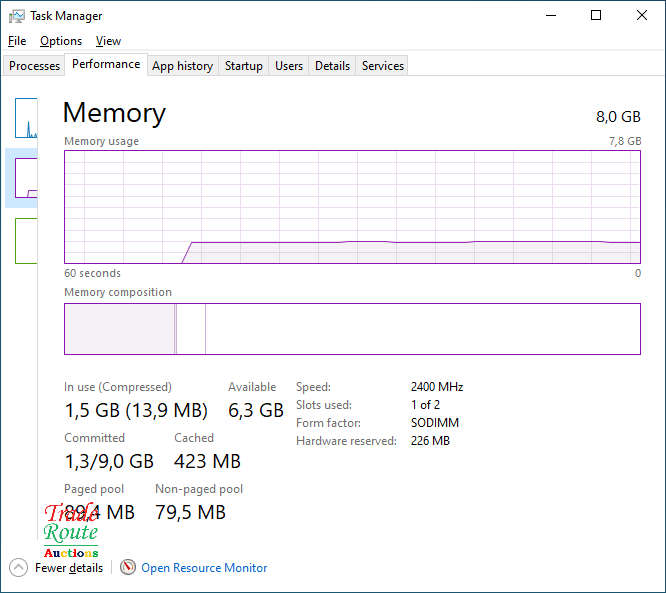The width and height of the screenshot is (666, 593).
Task: Click the Non-paged pool label
Action: [x=199, y=489]
